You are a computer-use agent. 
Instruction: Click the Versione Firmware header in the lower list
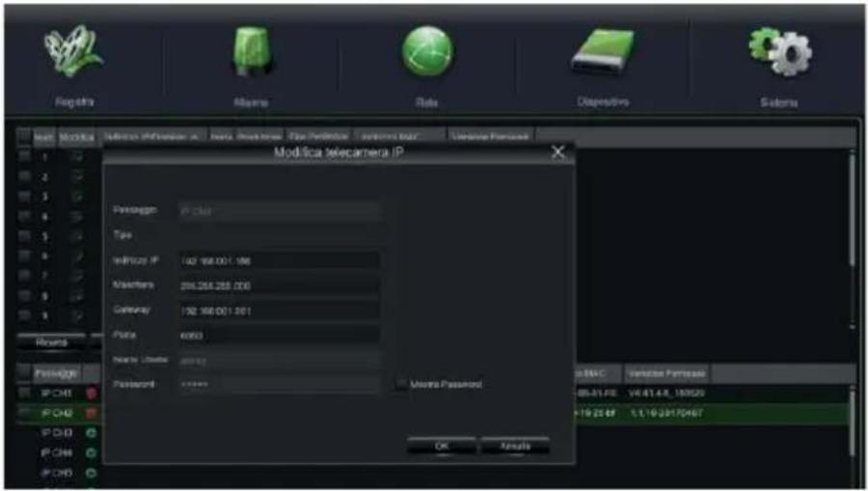point(667,373)
